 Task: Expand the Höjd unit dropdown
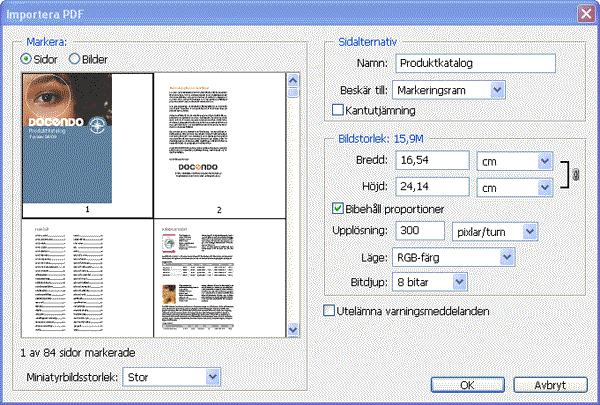click(544, 186)
